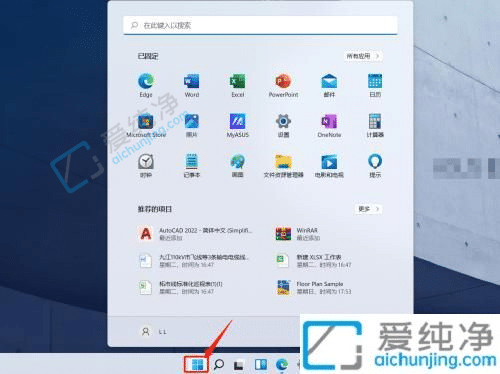
Task: Open the Movies & TV app
Action: click(x=329, y=166)
